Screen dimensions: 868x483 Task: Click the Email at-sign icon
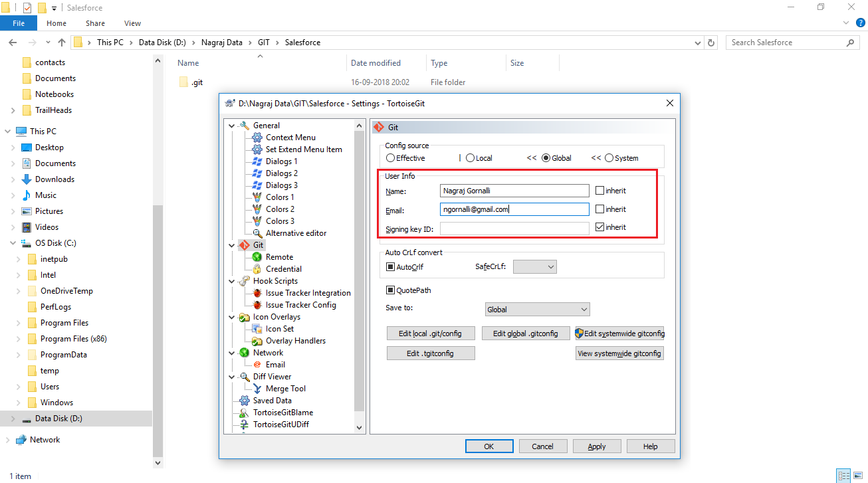click(x=257, y=365)
